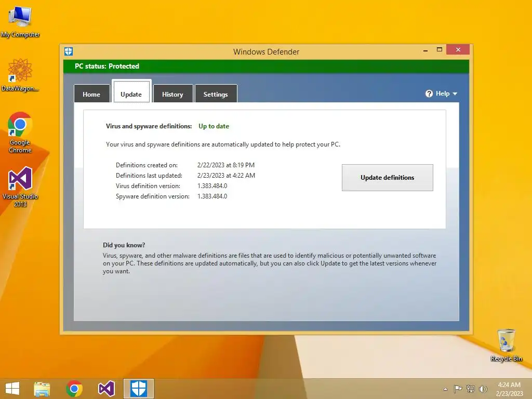This screenshot has height=399, width=532.
Task: Expand the Help dropdown arrow
Action: [x=455, y=94]
